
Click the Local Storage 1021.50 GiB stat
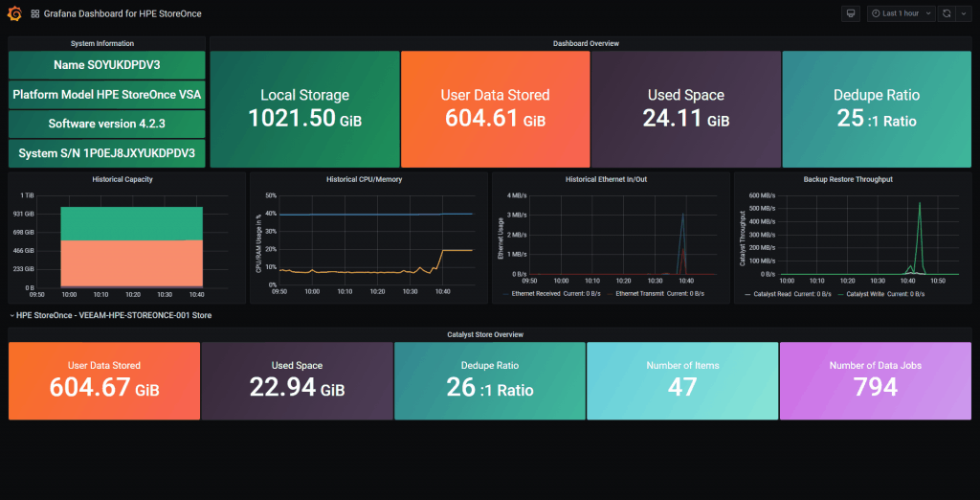point(305,109)
